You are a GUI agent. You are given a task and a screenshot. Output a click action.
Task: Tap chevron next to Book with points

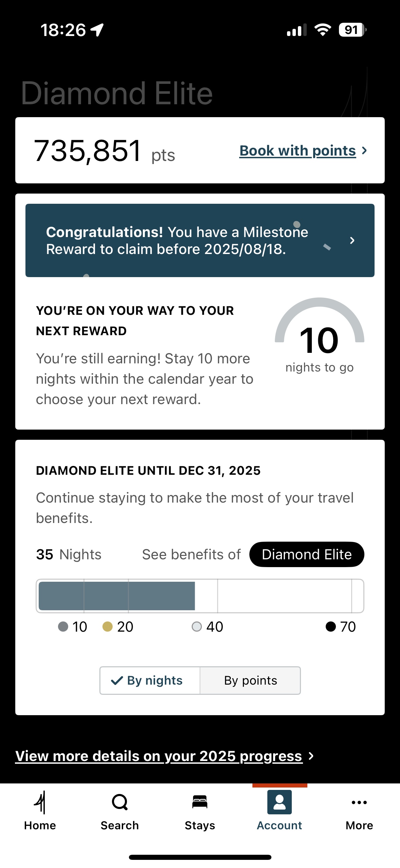(364, 150)
